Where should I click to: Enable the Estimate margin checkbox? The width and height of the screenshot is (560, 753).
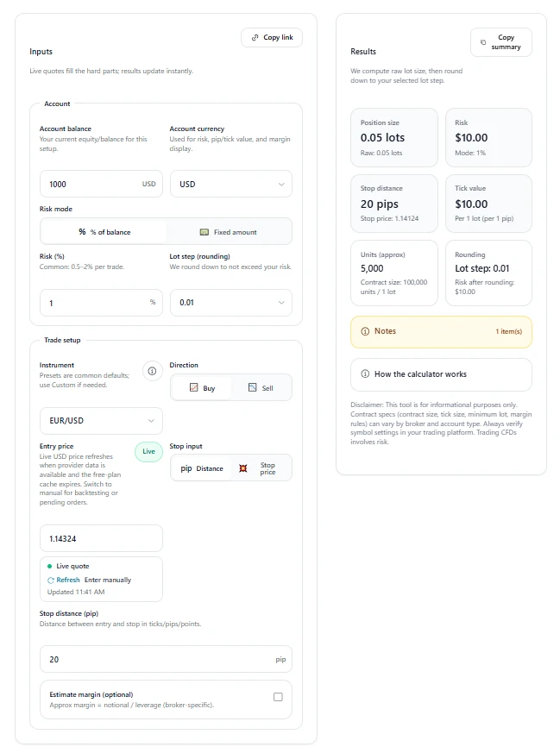click(x=278, y=697)
